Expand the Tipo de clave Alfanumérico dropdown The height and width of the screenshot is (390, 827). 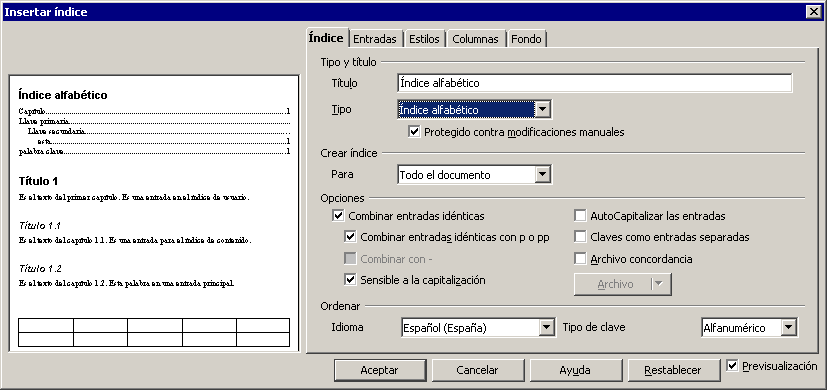(x=749, y=328)
